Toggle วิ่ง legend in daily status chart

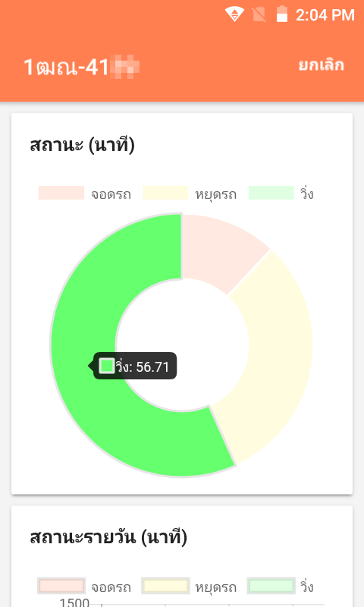tap(281, 587)
